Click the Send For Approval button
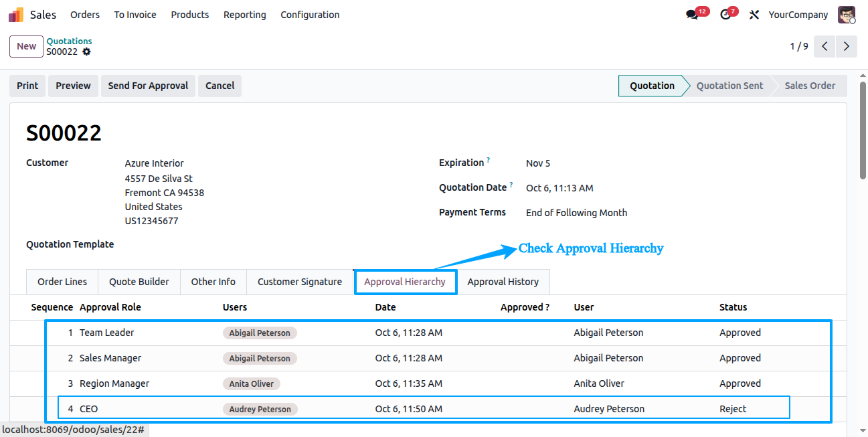868x437 pixels. point(148,86)
